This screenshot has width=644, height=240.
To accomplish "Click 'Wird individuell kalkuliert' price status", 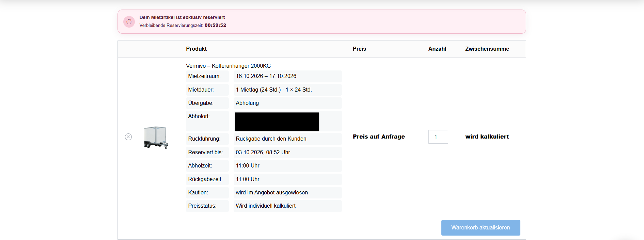I will pyautogui.click(x=266, y=206).
